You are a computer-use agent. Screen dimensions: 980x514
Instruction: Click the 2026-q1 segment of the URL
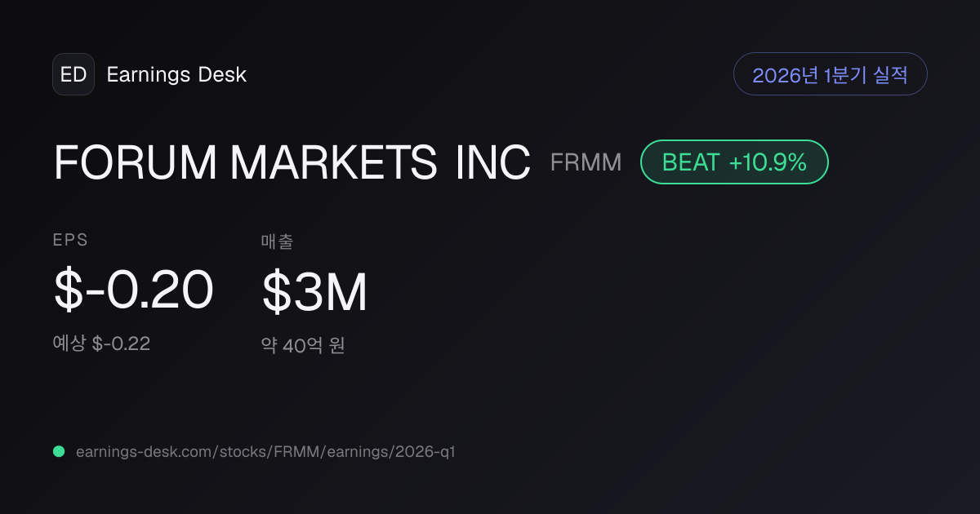pos(426,451)
